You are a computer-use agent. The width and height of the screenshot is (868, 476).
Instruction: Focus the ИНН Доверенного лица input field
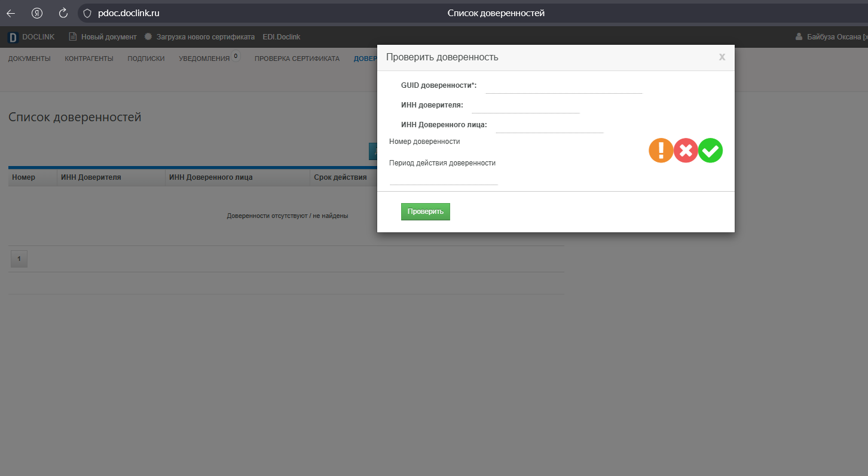[x=550, y=126]
